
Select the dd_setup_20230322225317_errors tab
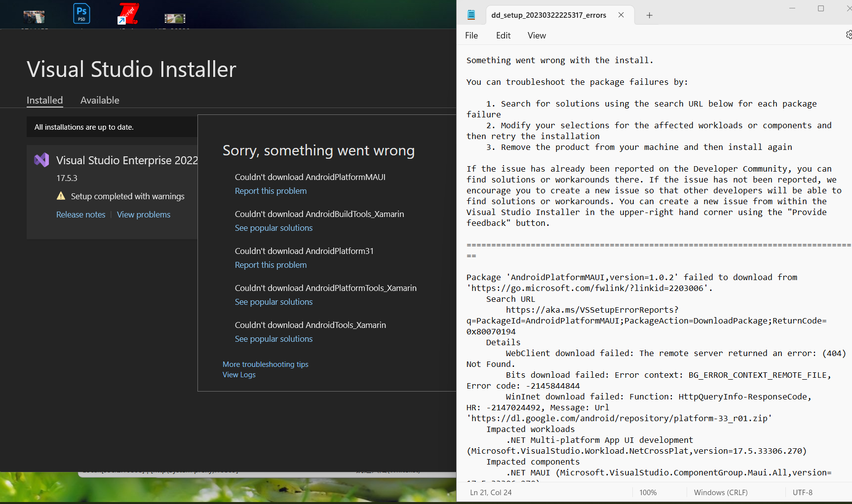548,15
